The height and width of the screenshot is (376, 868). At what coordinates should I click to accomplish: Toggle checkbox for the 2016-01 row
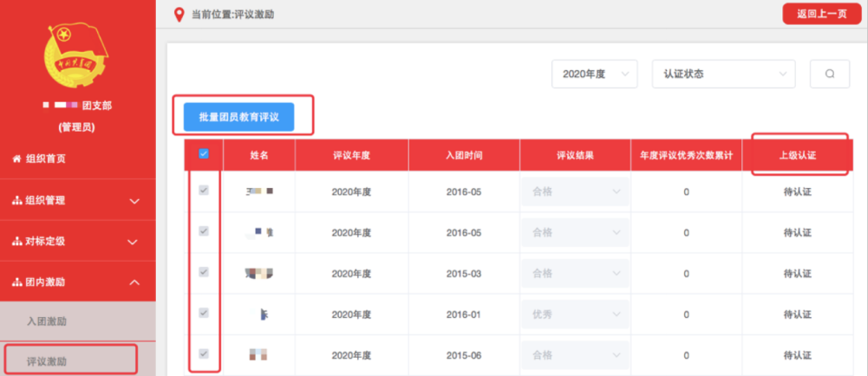[x=204, y=313]
